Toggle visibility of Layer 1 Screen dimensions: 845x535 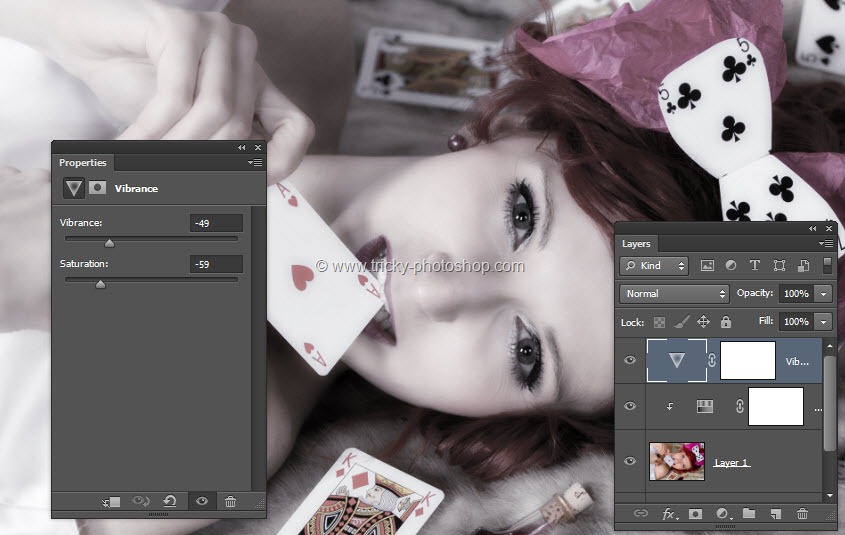(630, 461)
